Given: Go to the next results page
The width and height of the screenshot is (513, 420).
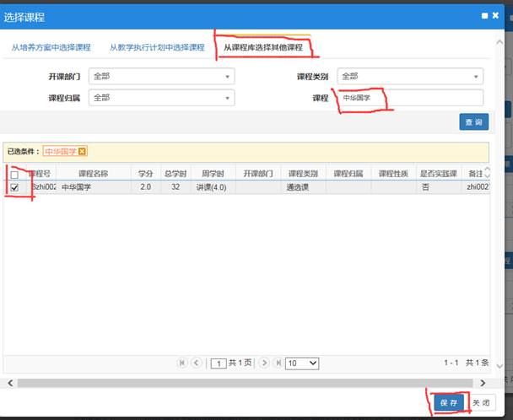Looking at the screenshot, I should click(x=264, y=363).
